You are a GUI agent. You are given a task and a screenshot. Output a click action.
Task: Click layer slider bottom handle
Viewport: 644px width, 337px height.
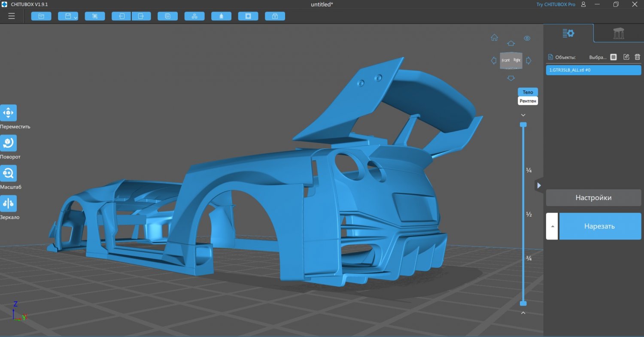click(x=523, y=304)
